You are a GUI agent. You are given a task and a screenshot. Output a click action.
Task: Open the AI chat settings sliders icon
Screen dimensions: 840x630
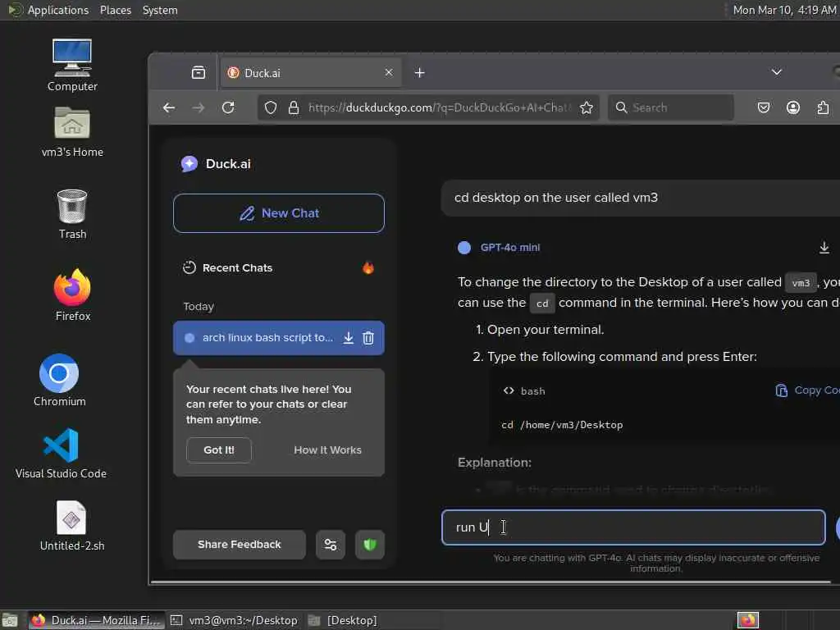(331, 545)
